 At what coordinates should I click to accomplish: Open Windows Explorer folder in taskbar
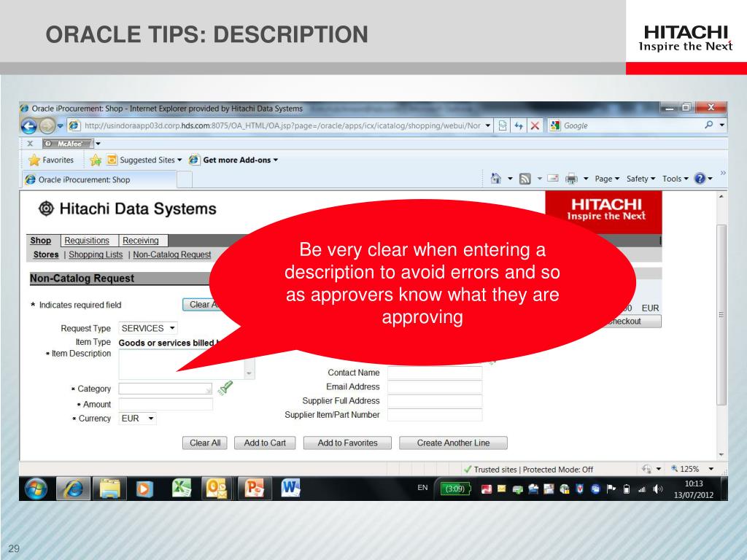(x=109, y=489)
